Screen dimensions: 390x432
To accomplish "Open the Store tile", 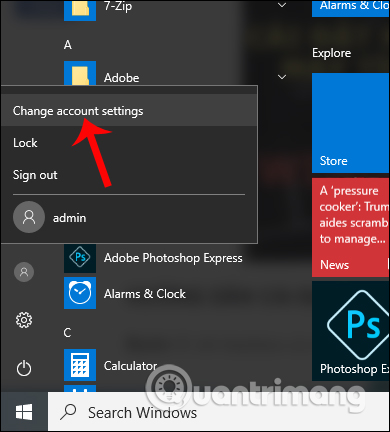I will [350, 123].
